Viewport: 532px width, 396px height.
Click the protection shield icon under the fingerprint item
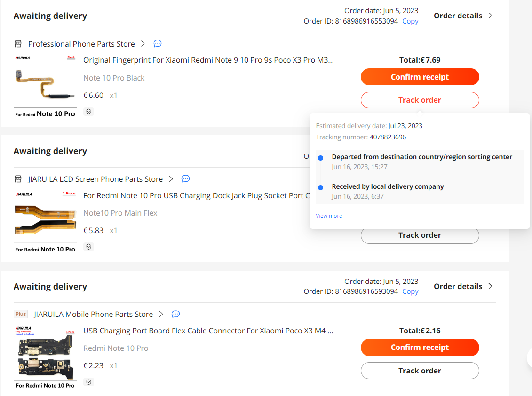[88, 112]
